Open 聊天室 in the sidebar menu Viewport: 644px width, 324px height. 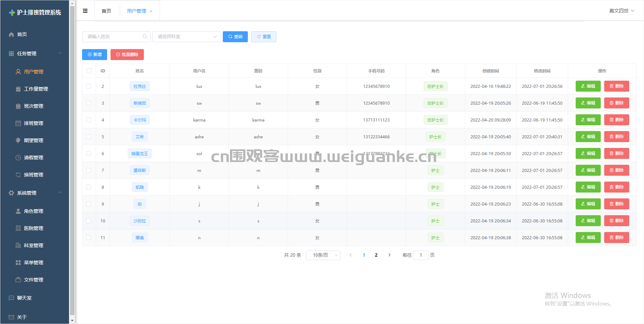(34, 298)
